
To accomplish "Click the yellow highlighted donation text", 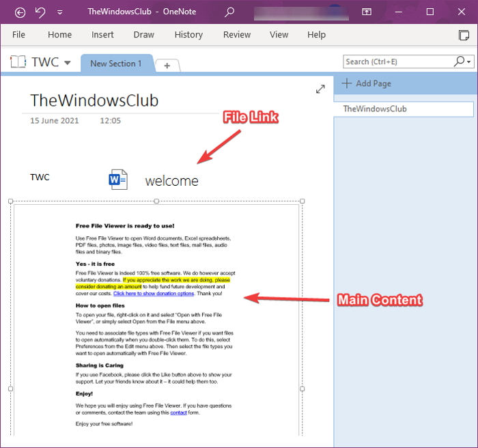I will [x=176, y=280].
